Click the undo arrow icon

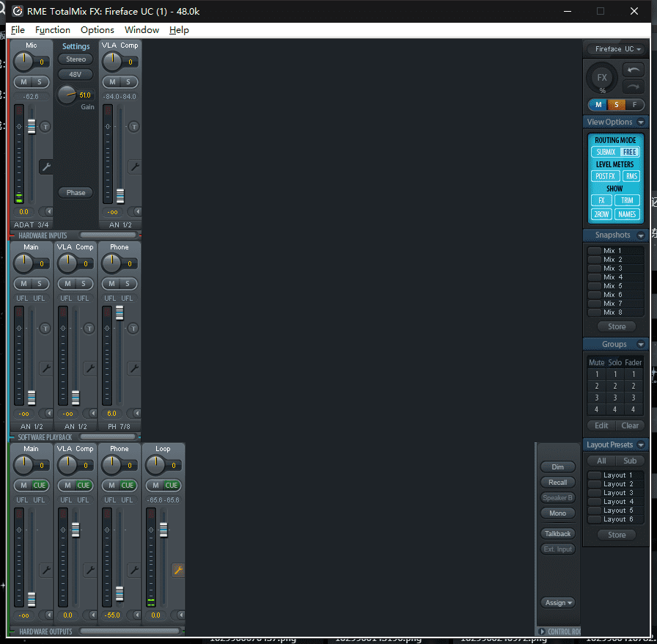click(633, 70)
